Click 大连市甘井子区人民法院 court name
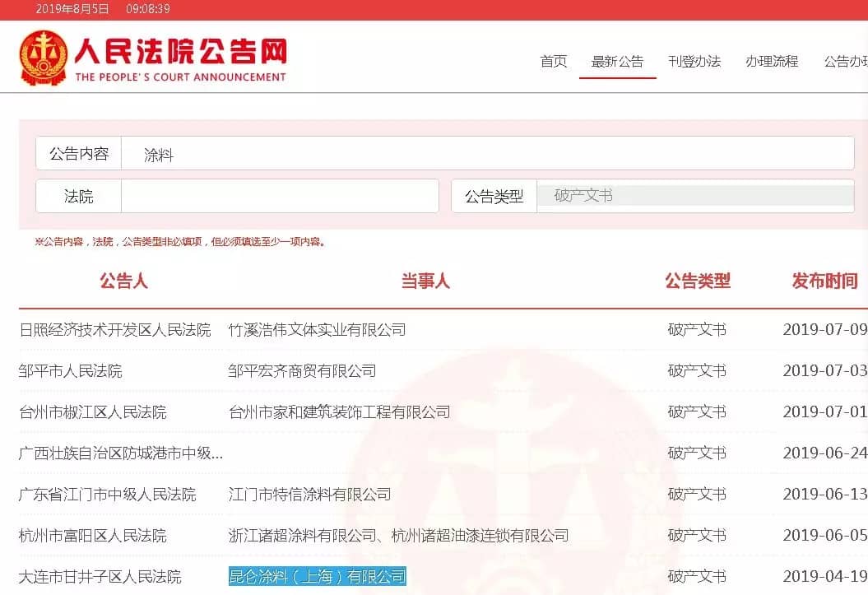The height and width of the screenshot is (595, 868). (100, 576)
